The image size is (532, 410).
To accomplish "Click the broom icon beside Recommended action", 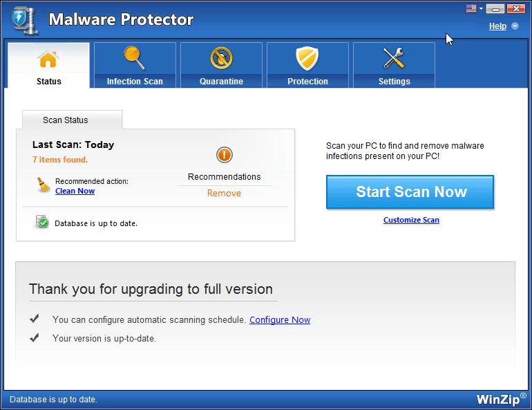I will click(43, 185).
